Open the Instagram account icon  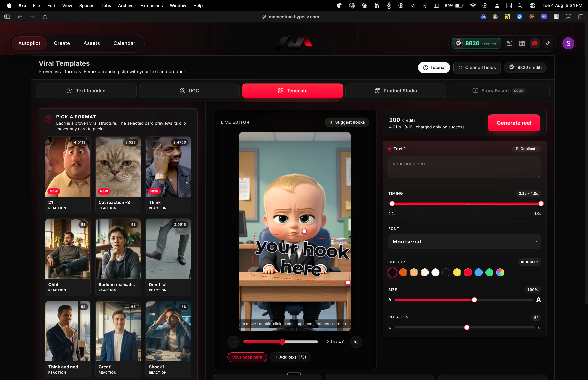[x=509, y=43]
